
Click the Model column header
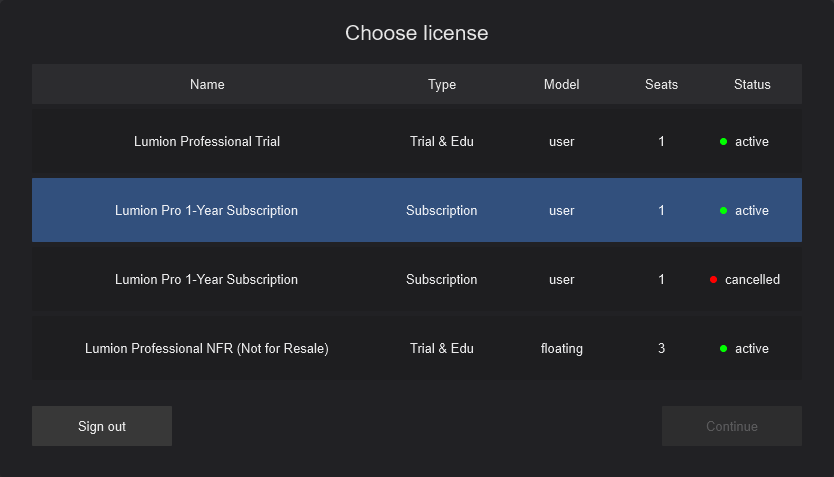[561, 85]
